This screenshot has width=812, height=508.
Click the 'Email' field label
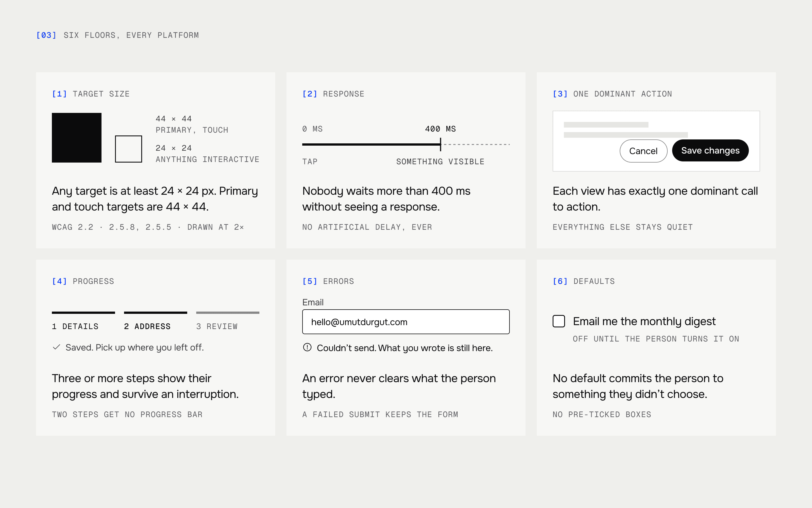[x=313, y=302]
